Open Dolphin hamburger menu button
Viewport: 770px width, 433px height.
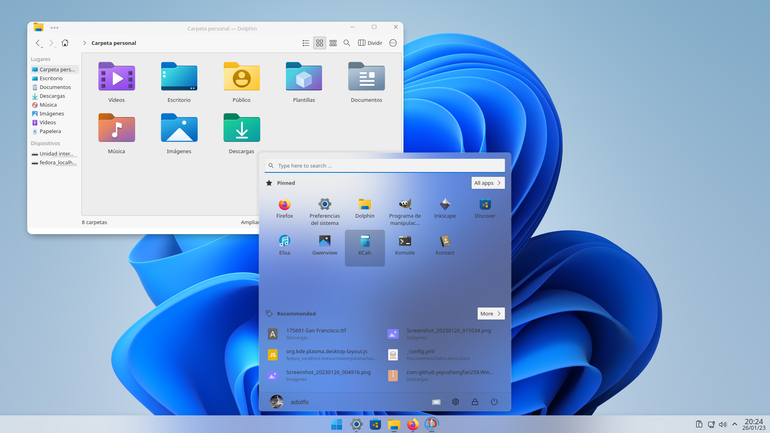pyautogui.click(x=393, y=43)
